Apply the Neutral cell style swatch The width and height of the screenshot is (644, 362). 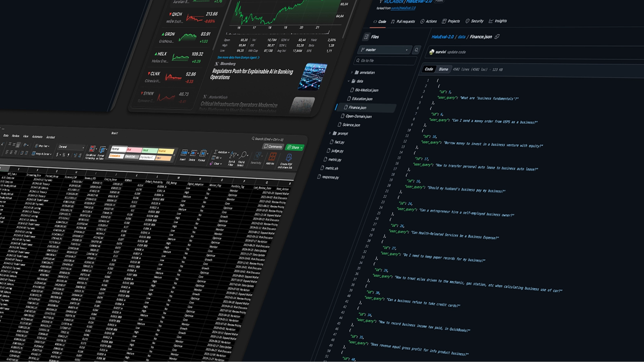165,151
